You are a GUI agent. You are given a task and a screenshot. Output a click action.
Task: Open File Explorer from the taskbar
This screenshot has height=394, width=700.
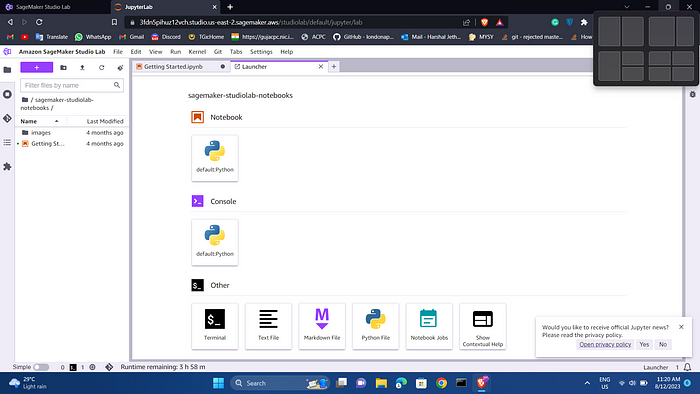pos(381,383)
